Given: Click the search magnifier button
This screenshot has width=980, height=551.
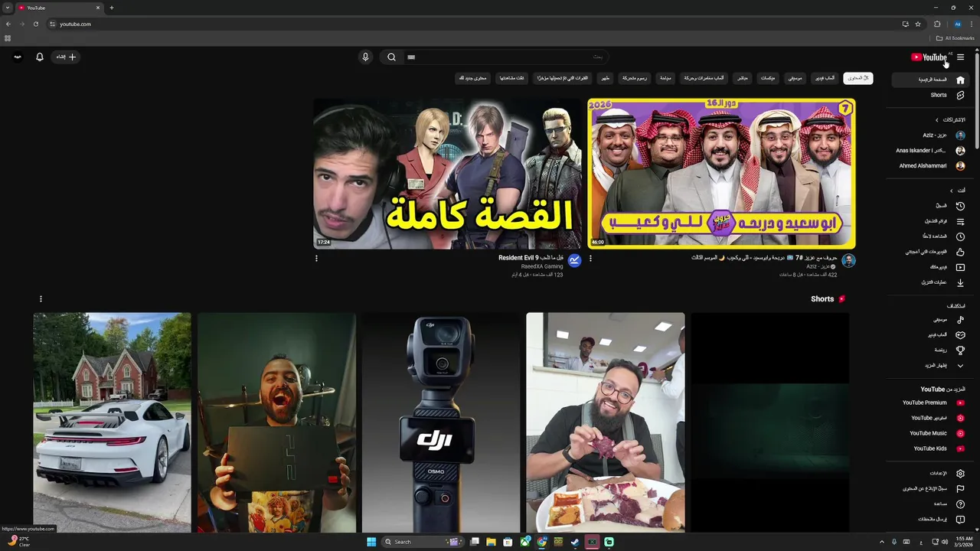Looking at the screenshot, I should (x=391, y=57).
